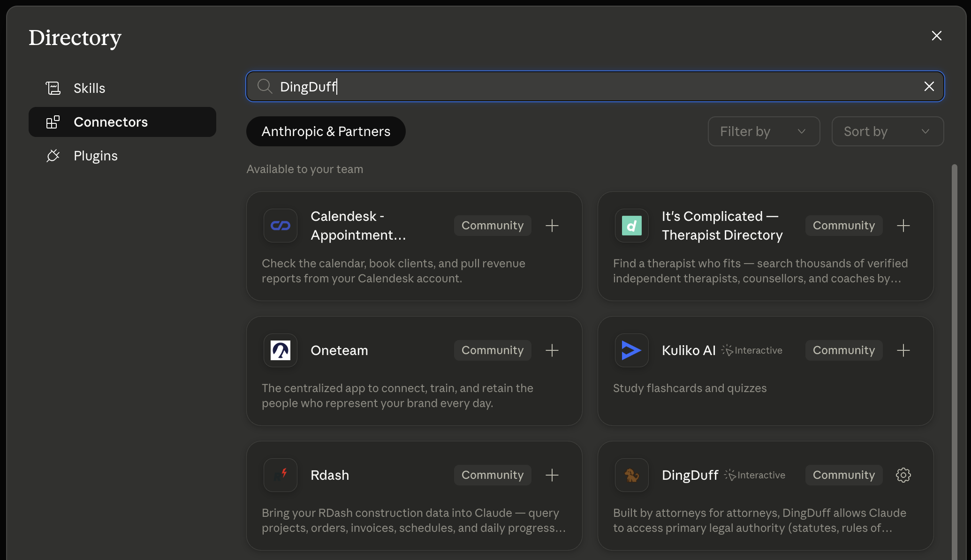971x560 pixels.
Task: Open the Rdash card title
Action: tap(330, 475)
